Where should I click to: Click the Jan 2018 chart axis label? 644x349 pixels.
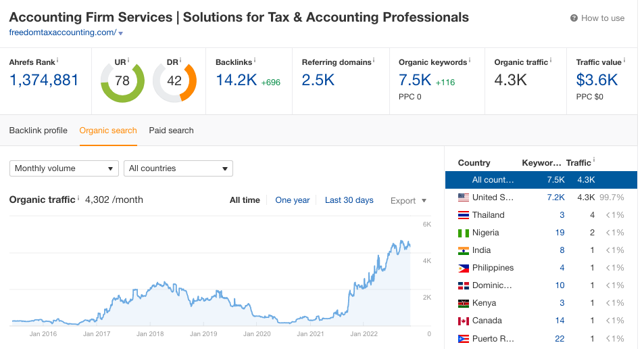[150, 334]
